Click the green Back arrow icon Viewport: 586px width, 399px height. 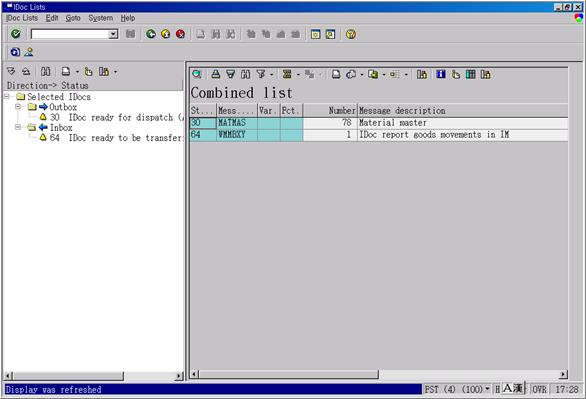pyautogui.click(x=151, y=34)
